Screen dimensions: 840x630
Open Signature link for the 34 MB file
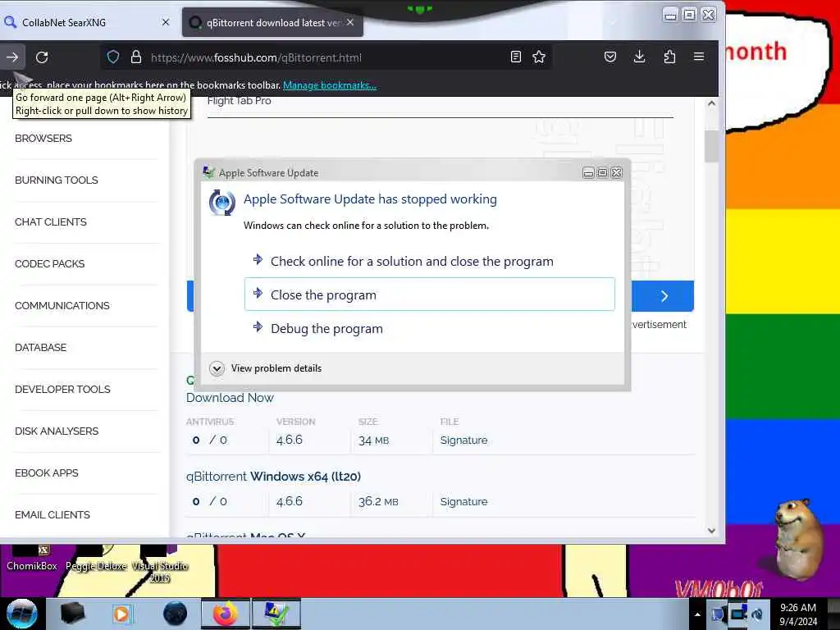464,440
